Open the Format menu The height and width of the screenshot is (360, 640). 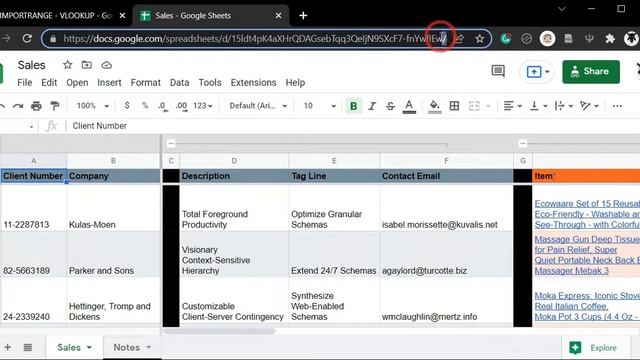[145, 82]
